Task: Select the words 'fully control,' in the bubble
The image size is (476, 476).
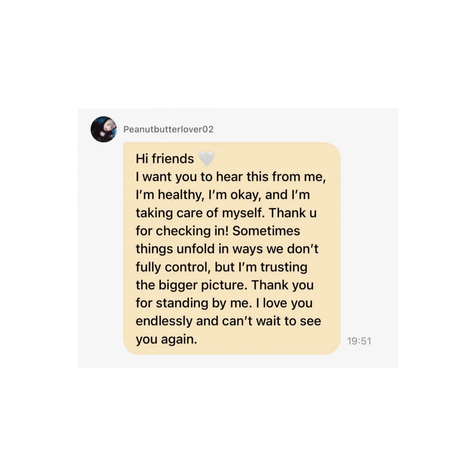Action: pyautogui.click(x=173, y=267)
